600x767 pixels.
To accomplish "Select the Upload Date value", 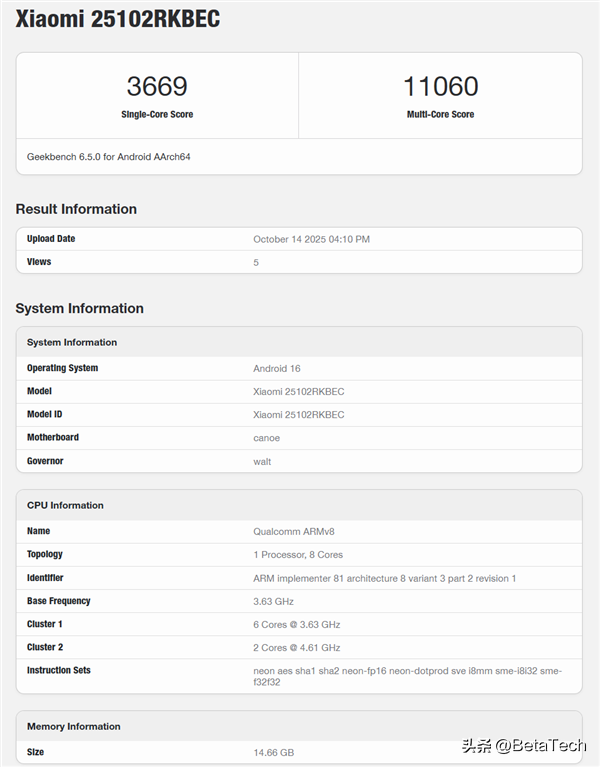I will pyautogui.click(x=311, y=239).
